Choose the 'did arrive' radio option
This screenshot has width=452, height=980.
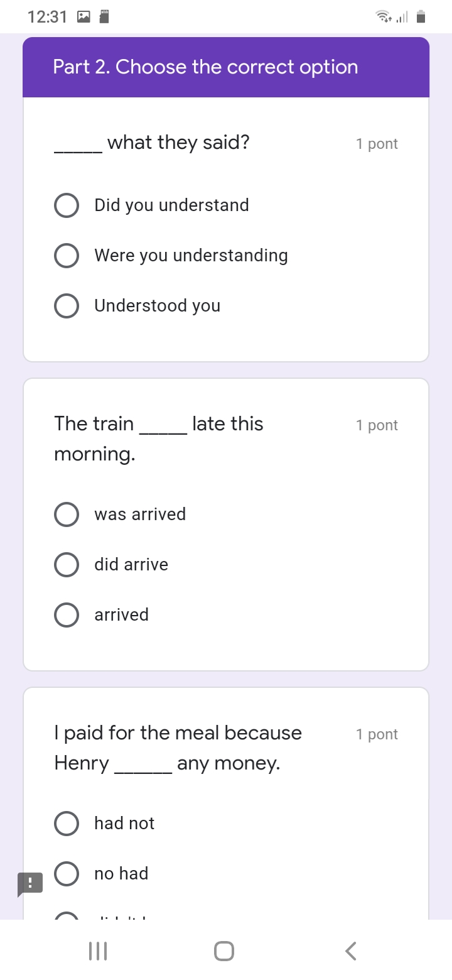[67, 565]
